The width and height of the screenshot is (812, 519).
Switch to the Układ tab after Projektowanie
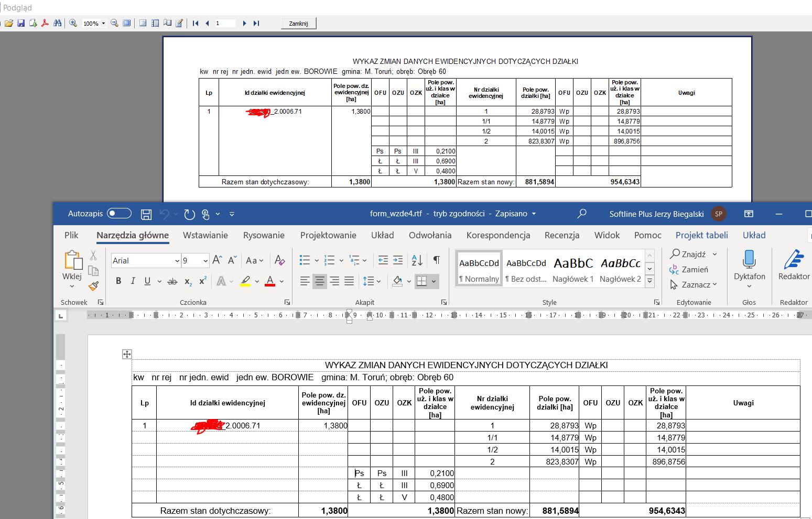383,235
